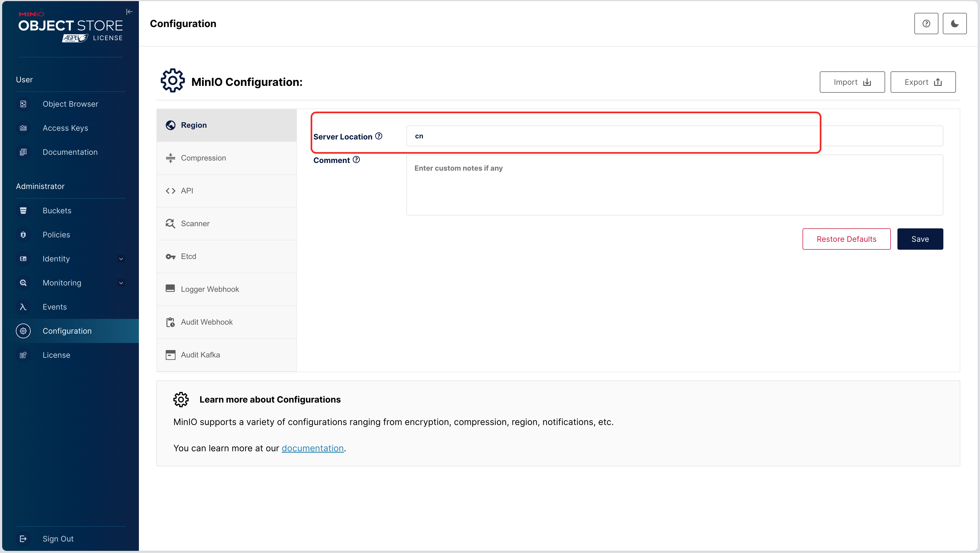Sign Out of the console
The height and width of the screenshot is (553, 980).
pyautogui.click(x=70, y=539)
